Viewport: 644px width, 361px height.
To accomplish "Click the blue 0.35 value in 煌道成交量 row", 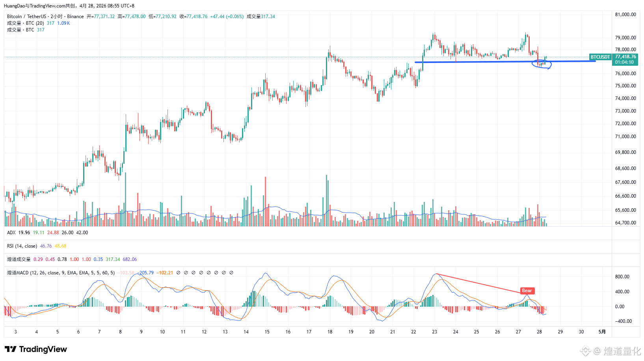I will 98,259.
